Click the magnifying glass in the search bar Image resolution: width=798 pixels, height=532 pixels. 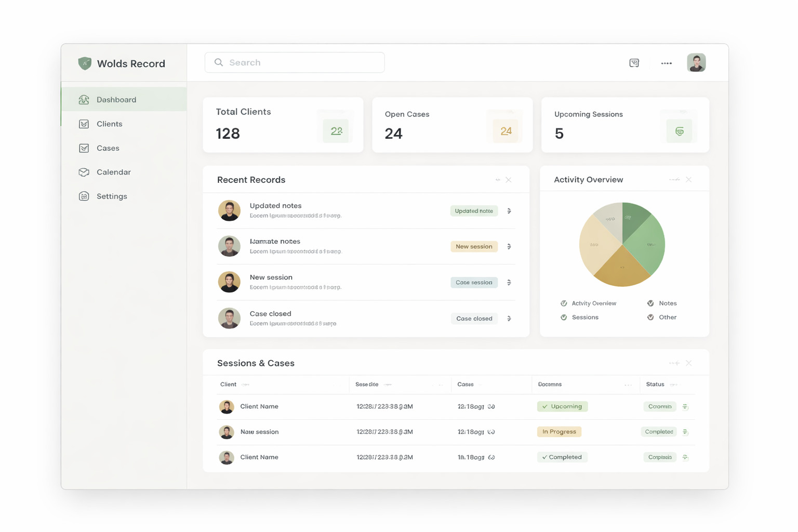(219, 62)
